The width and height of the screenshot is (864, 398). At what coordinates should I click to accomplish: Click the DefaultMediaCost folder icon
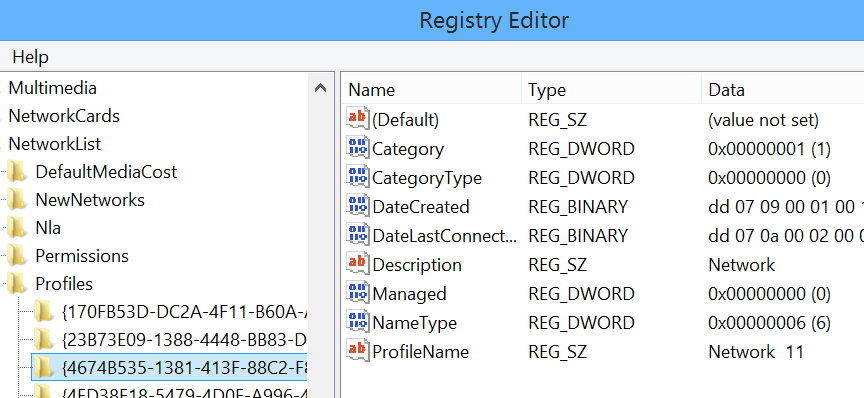[x=18, y=172]
